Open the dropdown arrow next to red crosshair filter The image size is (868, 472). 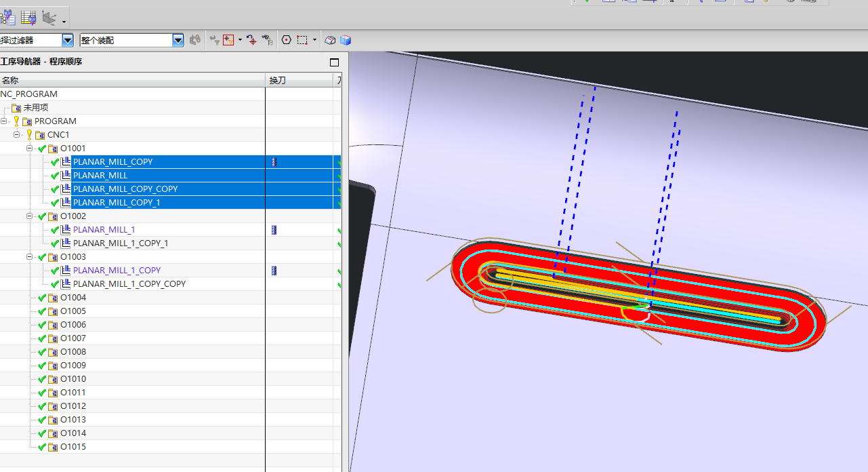tap(240, 40)
